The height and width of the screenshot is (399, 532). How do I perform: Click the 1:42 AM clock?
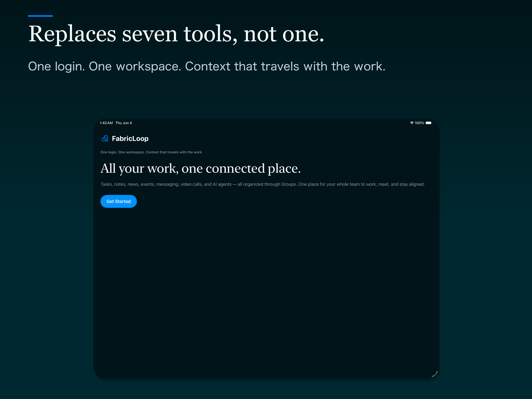coord(106,123)
